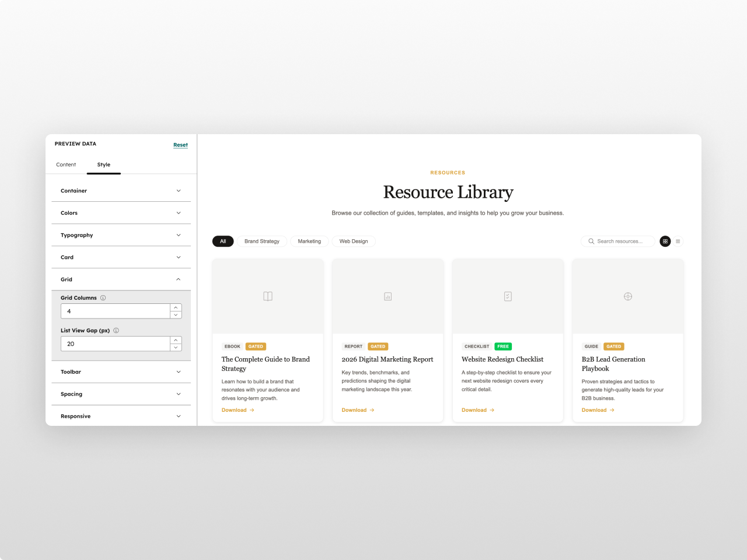Image resolution: width=747 pixels, height=560 pixels.
Task: Click the checklist icon on Checklist card
Action: click(x=508, y=296)
